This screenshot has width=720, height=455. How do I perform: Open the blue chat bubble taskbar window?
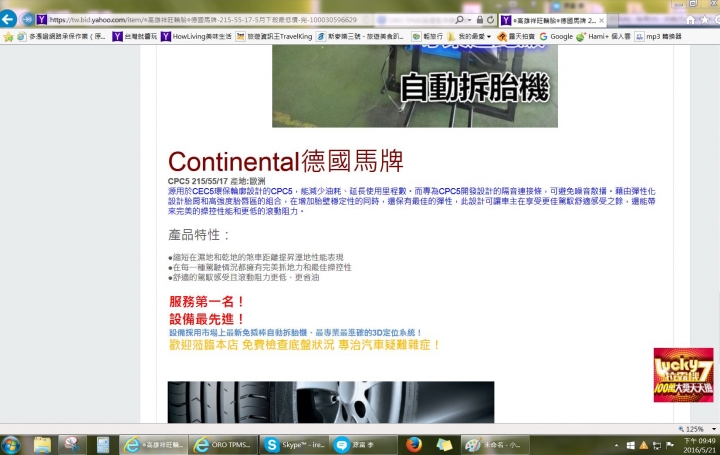point(364,445)
